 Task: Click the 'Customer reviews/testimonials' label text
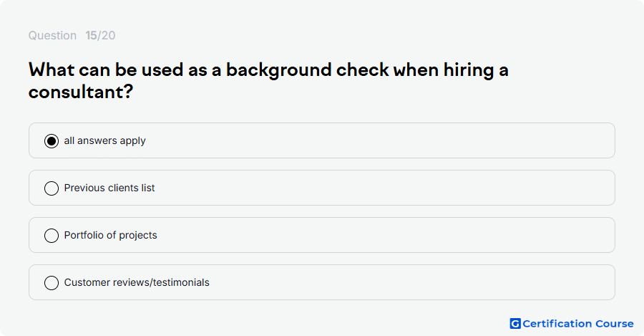click(137, 282)
